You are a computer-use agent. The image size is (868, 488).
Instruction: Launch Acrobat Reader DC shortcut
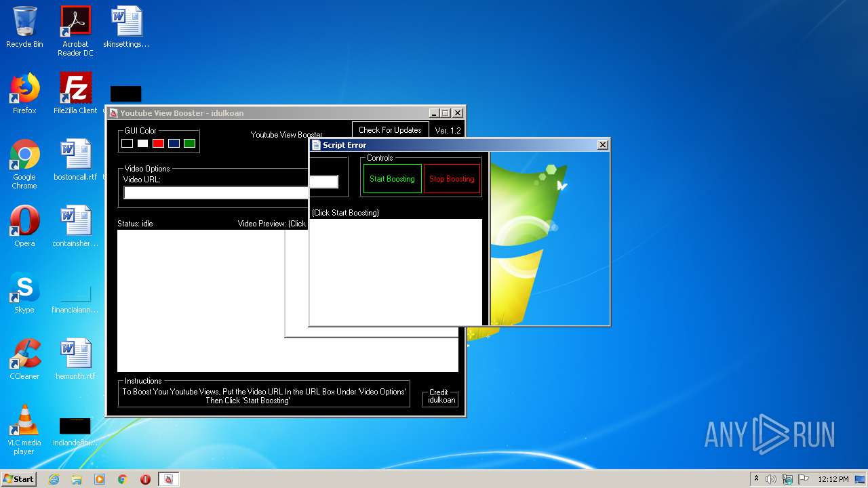(75, 30)
